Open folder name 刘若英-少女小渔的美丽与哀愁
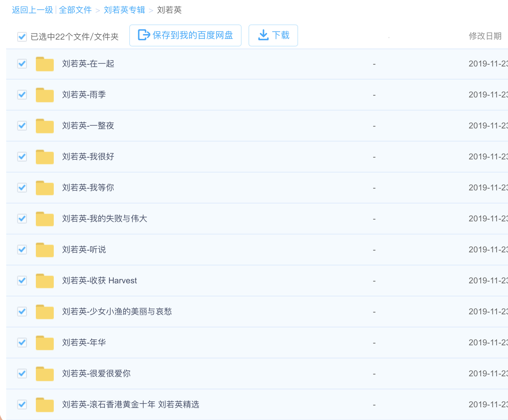The height and width of the screenshot is (420, 508). point(117,312)
